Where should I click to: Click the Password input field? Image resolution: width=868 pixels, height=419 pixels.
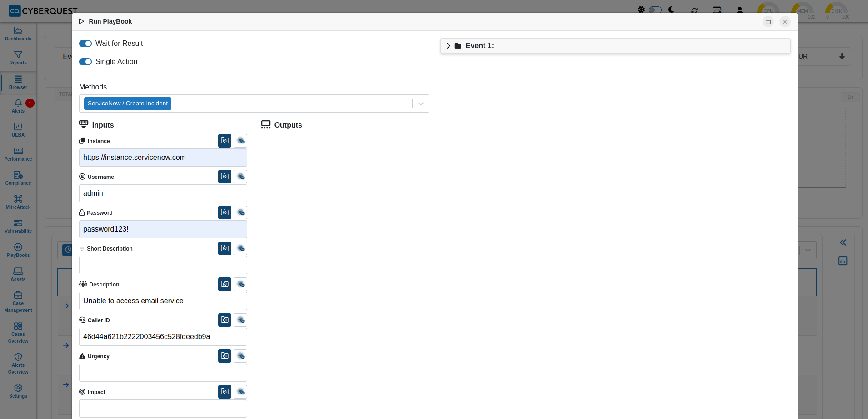pos(163,229)
